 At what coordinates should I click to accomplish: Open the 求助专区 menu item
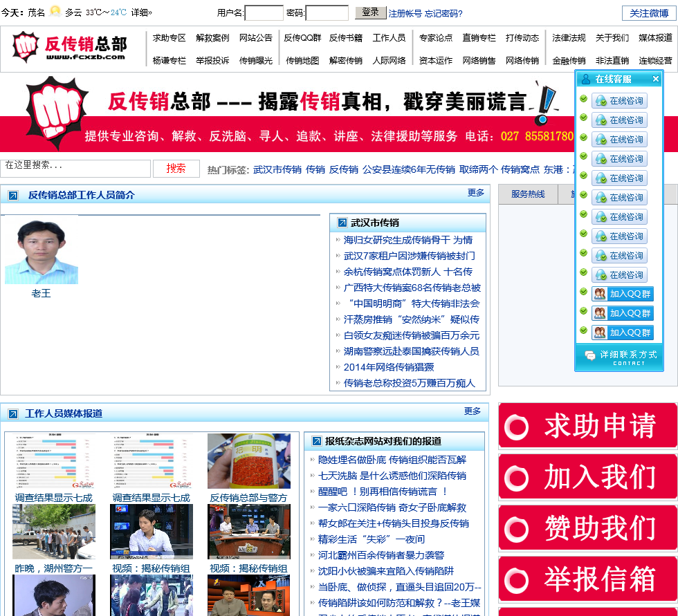coord(169,38)
